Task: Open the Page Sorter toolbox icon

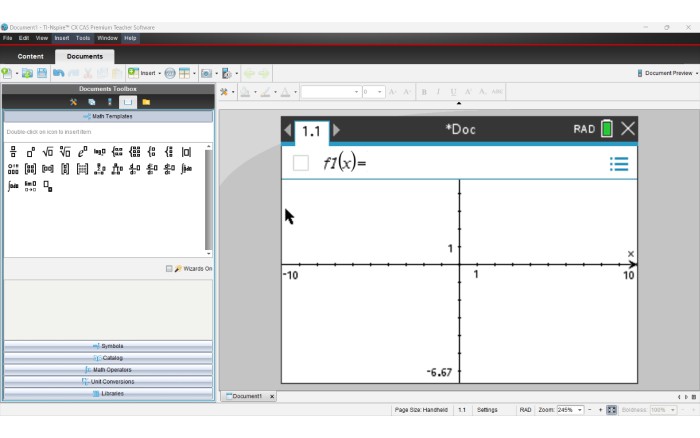Action: (x=91, y=102)
